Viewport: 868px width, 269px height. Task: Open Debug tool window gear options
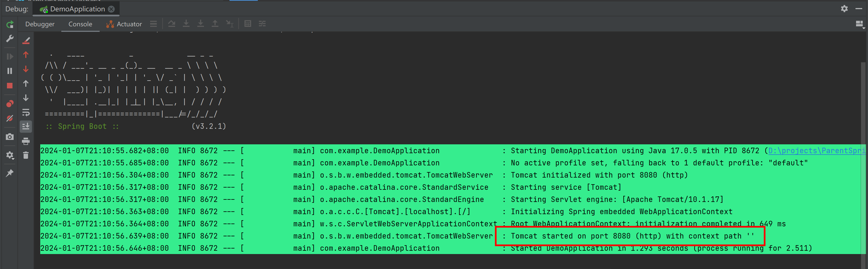tap(844, 9)
